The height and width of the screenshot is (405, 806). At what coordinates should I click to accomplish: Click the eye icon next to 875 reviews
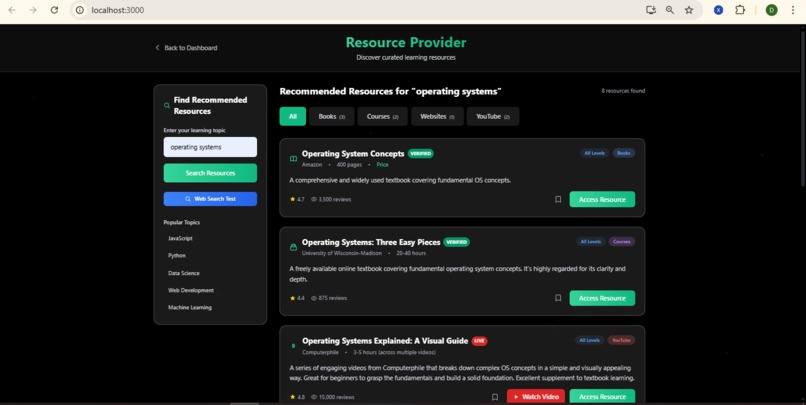click(x=314, y=298)
